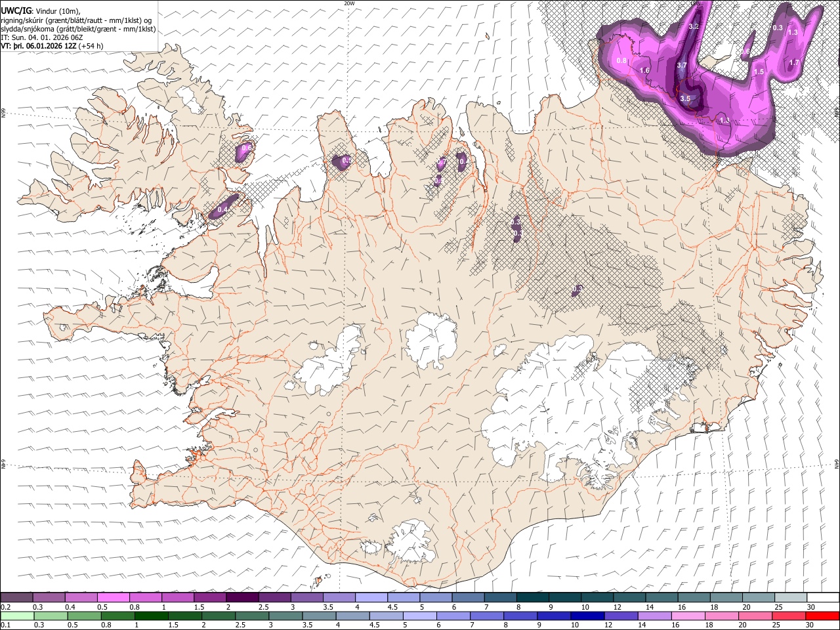
Task: Click the rain scale swatch between 1 and 1.5
Action: [152, 616]
